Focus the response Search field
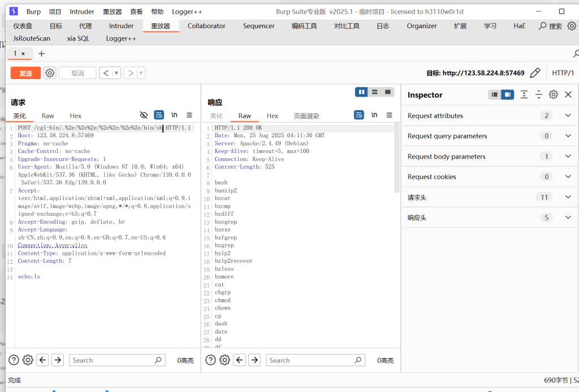Image resolution: width=579 pixels, height=392 pixels. [x=316, y=360]
